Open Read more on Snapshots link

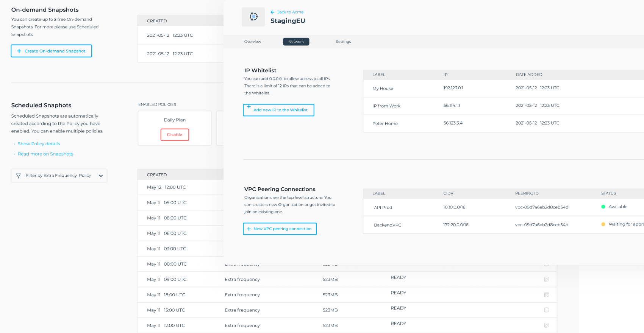click(45, 154)
